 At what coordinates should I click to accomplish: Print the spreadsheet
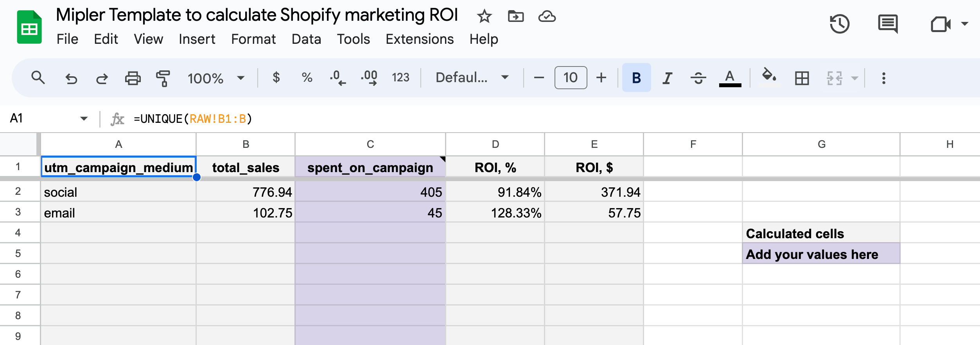pyautogui.click(x=133, y=78)
